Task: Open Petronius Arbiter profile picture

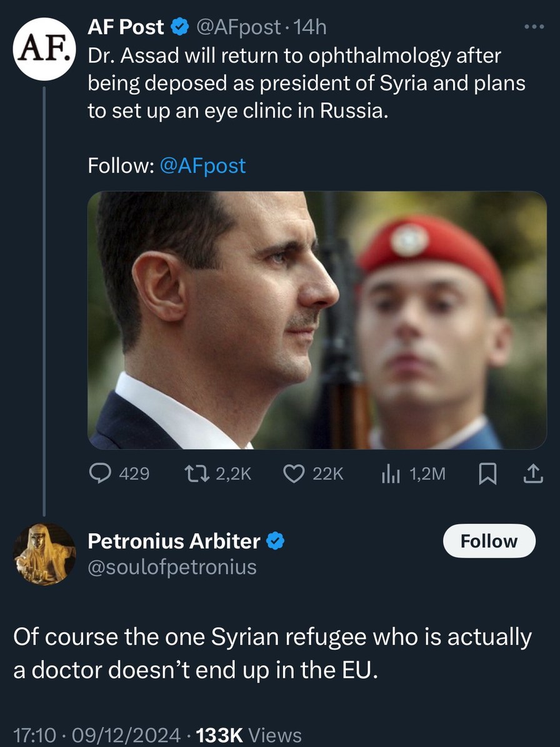Action: tap(44, 554)
